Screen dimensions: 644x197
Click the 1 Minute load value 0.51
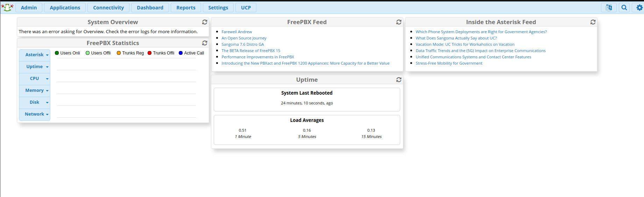(242, 130)
